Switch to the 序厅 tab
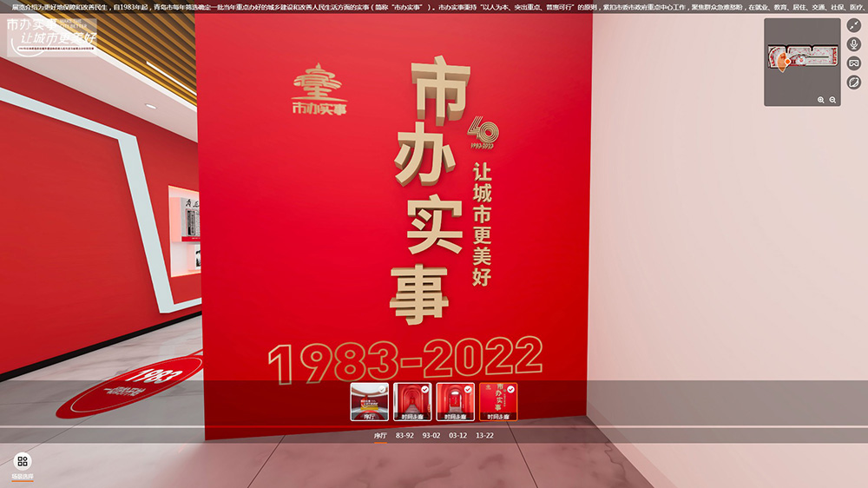 click(x=380, y=435)
